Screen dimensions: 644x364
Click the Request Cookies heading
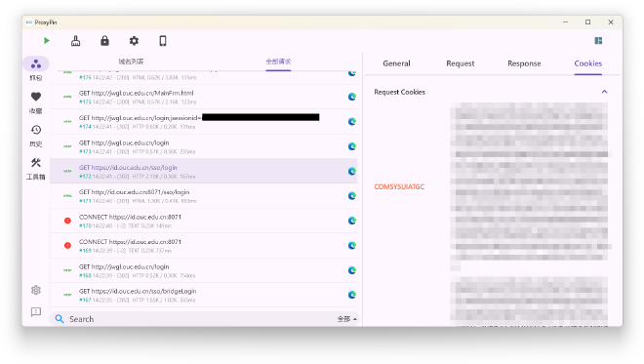click(400, 92)
